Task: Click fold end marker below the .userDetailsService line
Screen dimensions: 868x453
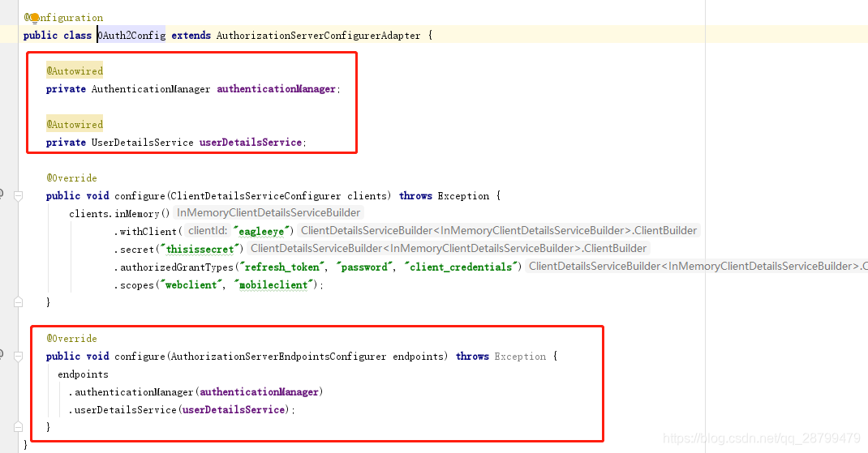Action: [x=19, y=426]
